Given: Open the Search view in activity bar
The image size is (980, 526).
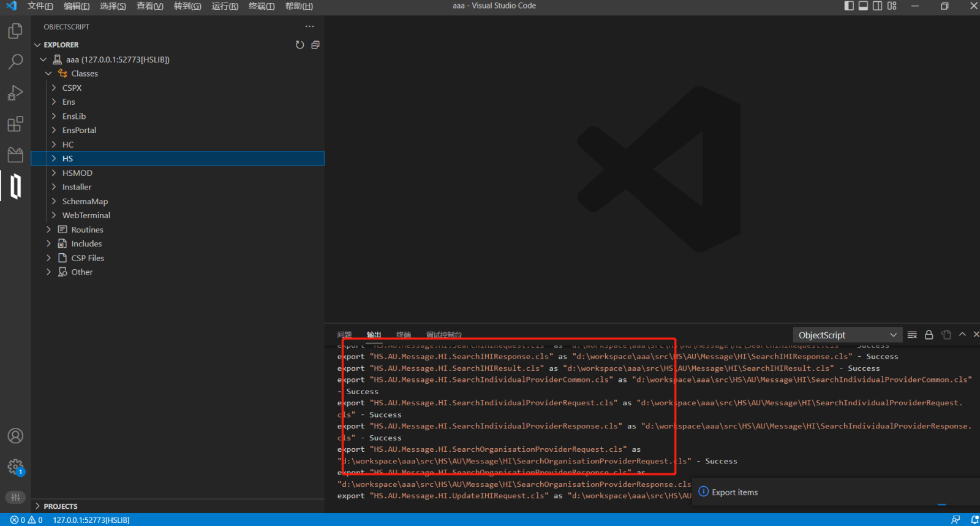Looking at the screenshot, I should [x=15, y=61].
